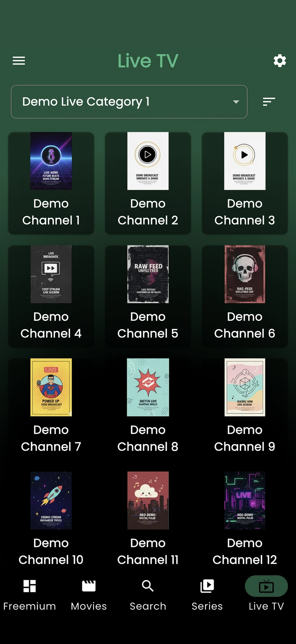
Task: Open Demo Channel 6 skull poster
Action: (x=245, y=274)
